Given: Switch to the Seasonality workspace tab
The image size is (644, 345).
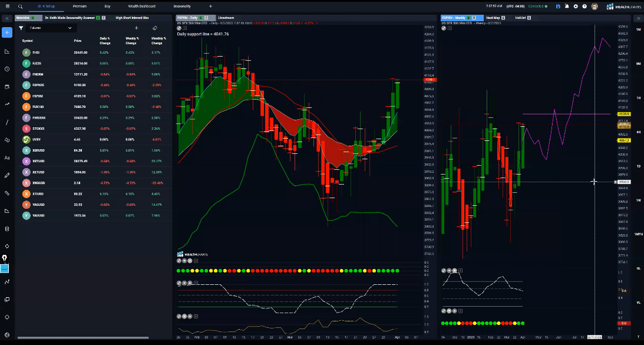Looking at the screenshot, I should (x=182, y=6).
